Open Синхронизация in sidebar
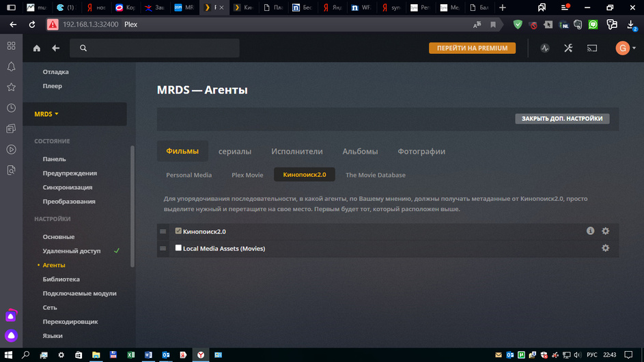Viewport: 644px width, 362px height. click(68, 187)
